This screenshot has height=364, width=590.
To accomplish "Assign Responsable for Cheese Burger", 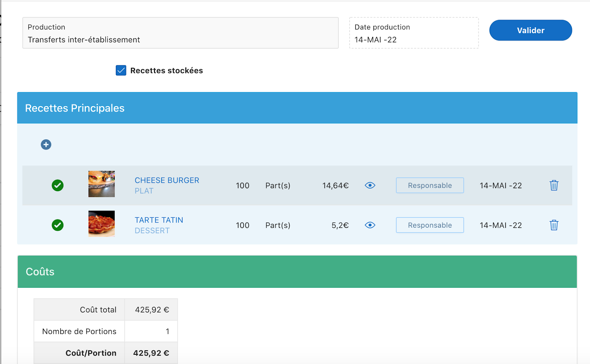I will 430,185.
